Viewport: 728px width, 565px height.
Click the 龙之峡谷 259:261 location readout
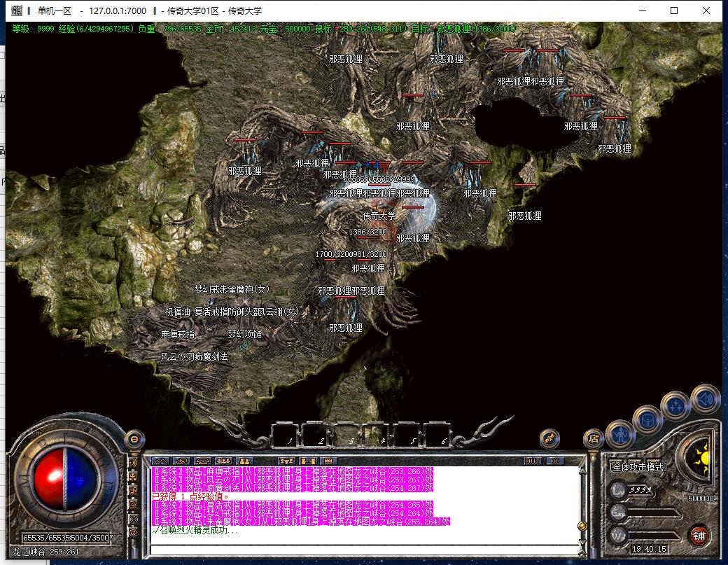[x=45, y=552]
